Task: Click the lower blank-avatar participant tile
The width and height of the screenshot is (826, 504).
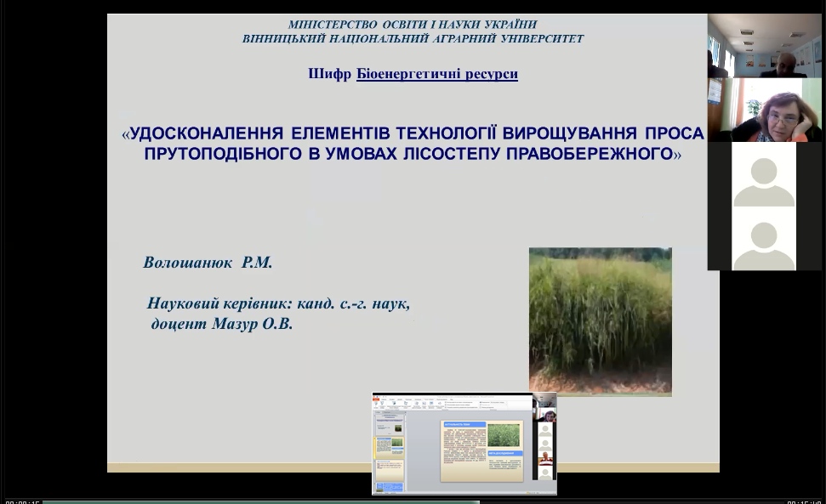Action: click(765, 238)
